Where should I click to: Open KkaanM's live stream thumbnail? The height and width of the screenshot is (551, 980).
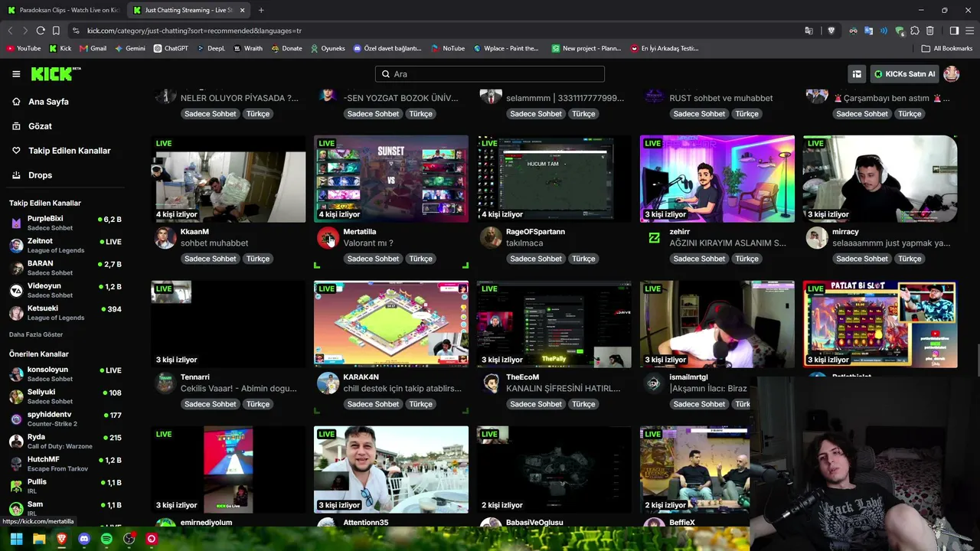coord(228,179)
